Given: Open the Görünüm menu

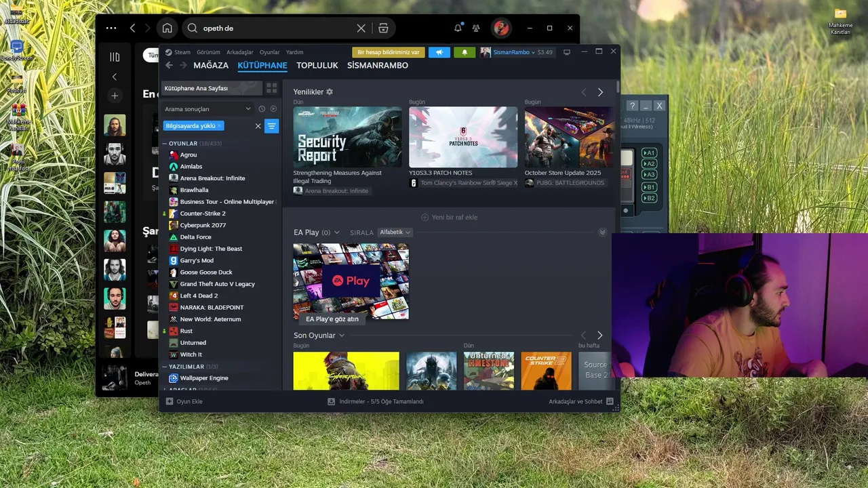Looking at the screenshot, I should [x=208, y=52].
